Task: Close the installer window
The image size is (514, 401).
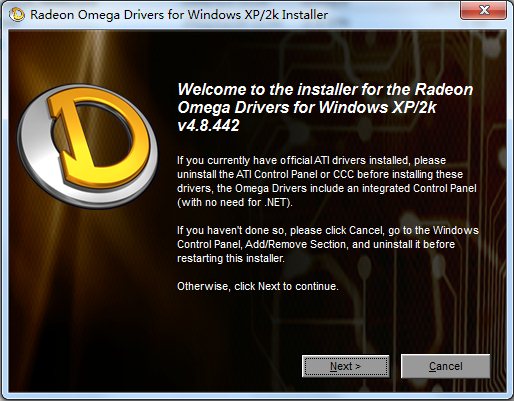Action: click(484, 10)
